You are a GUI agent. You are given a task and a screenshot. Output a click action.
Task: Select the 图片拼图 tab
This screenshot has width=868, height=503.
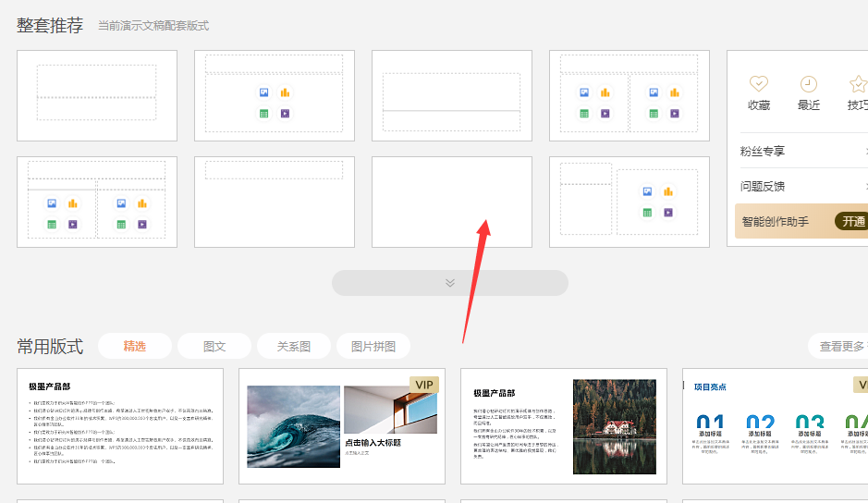pyautogui.click(x=373, y=347)
